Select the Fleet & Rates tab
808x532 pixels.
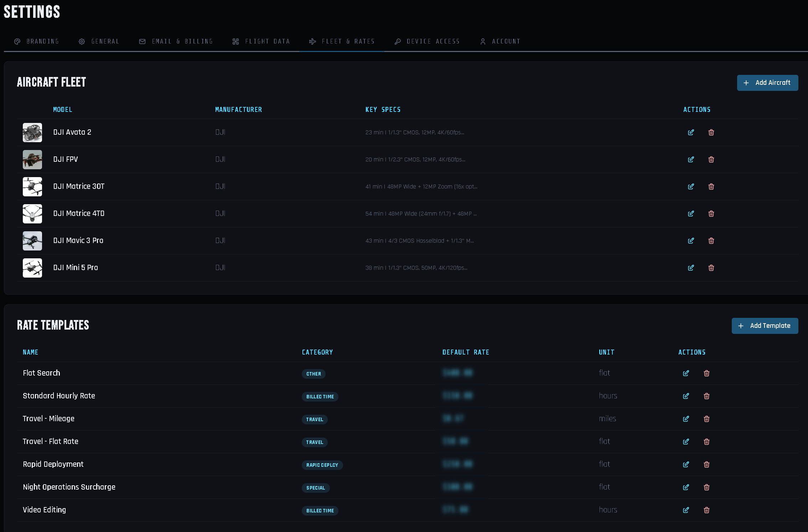click(342, 41)
